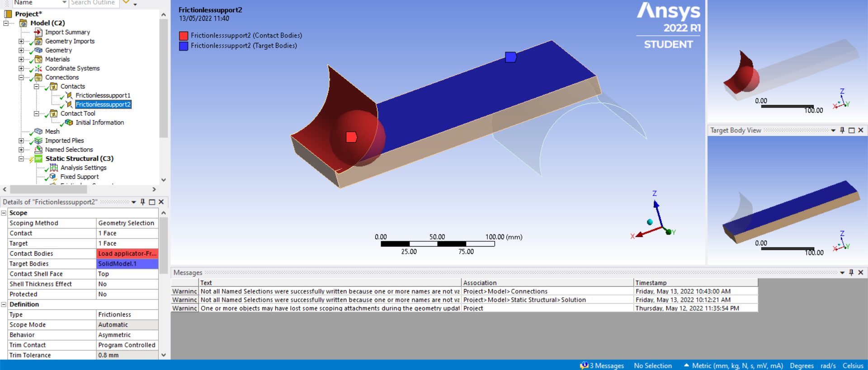Click the red contact marker on the model

tap(351, 137)
